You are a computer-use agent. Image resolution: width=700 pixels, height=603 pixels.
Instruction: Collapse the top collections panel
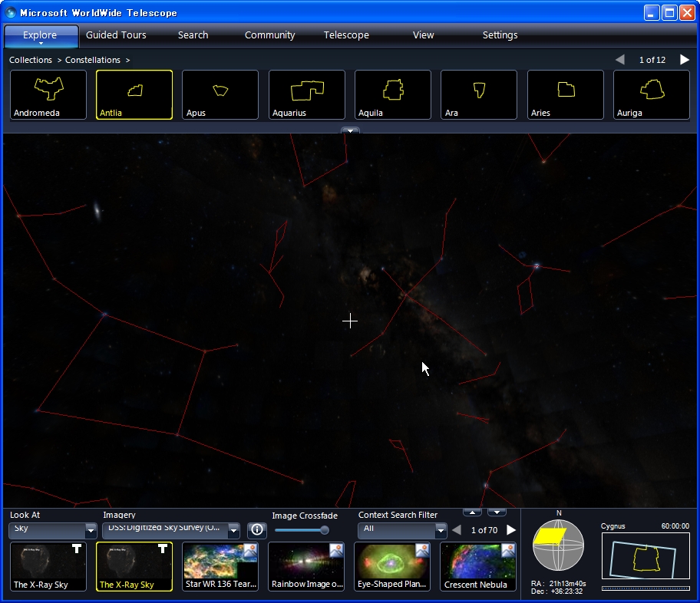(x=351, y=130)
